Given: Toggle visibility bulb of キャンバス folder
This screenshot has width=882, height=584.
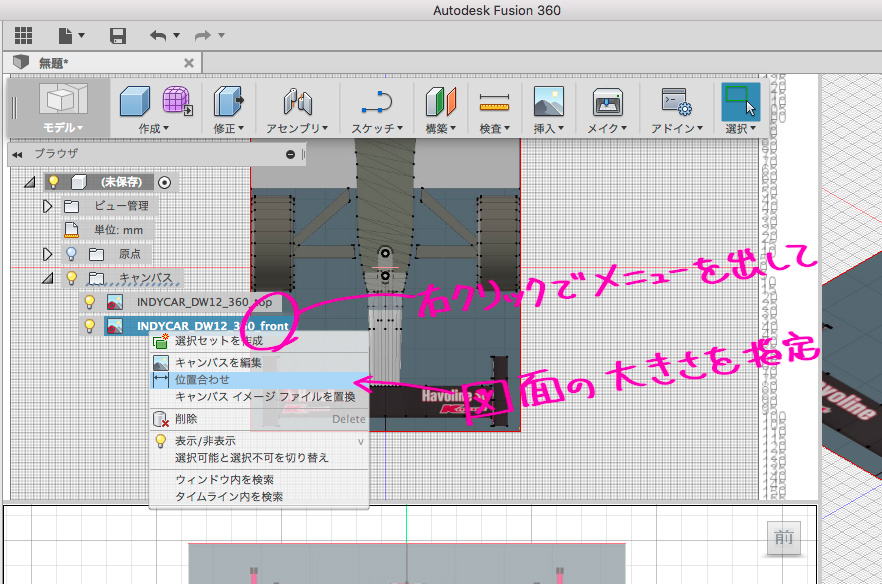Looking at the screenshot, I should 71,278.
